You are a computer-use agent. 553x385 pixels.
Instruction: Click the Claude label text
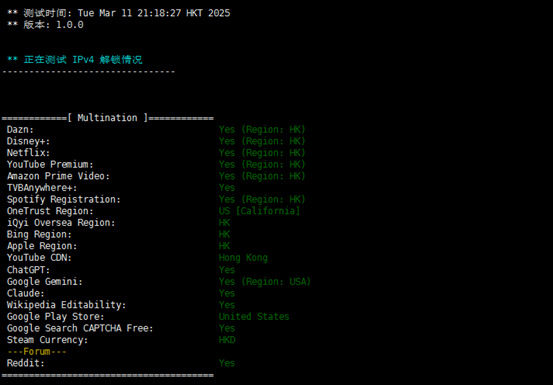[x=26, y=293]
